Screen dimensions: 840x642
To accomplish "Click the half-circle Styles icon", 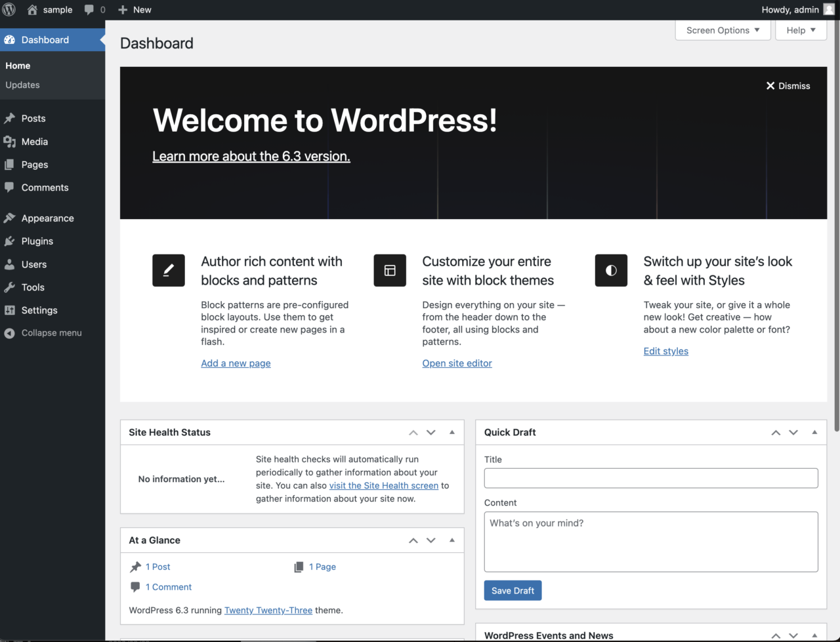I will click(x=611, y=270).
